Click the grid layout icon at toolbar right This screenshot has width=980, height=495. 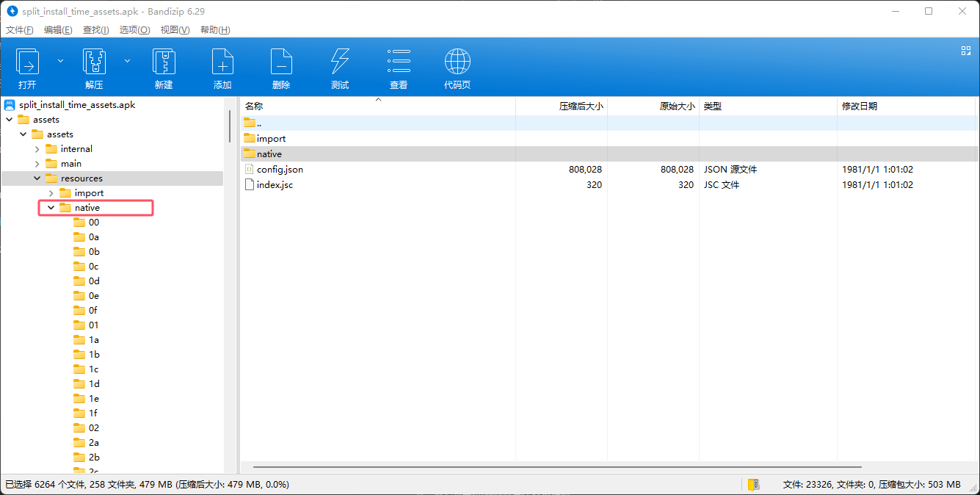966,51
